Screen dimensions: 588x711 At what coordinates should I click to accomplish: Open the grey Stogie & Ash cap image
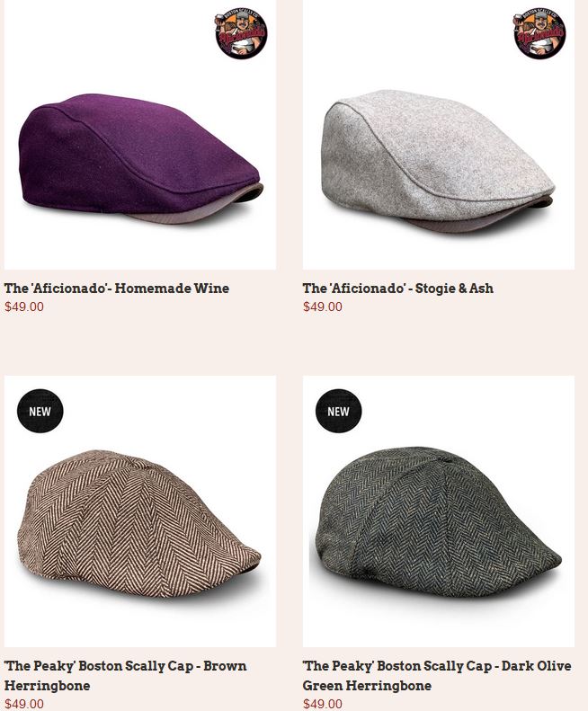439,135
